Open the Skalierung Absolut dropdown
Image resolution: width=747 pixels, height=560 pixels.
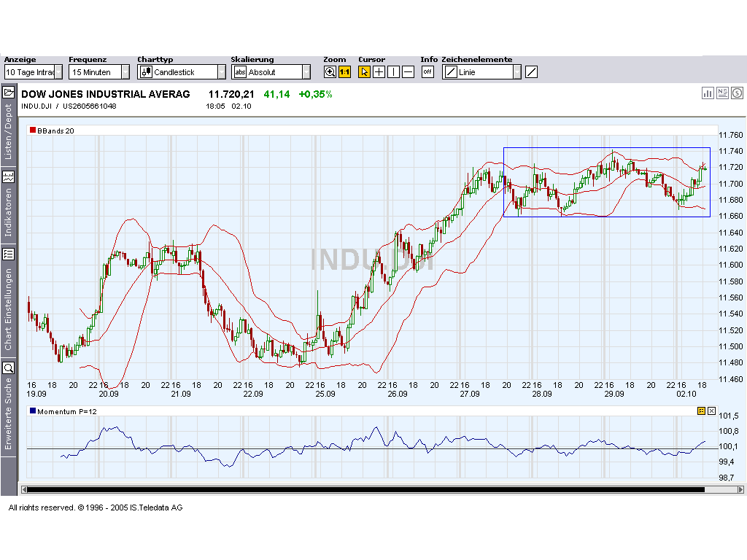[306, 71]
